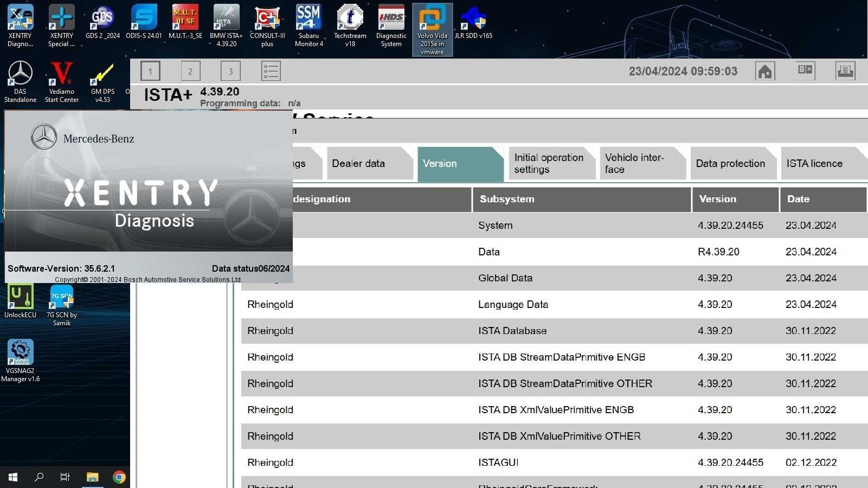Click the XENTRY Diagnosis splash logo
The height and width of the screenshot is (488, 868).
click(141, 204)
